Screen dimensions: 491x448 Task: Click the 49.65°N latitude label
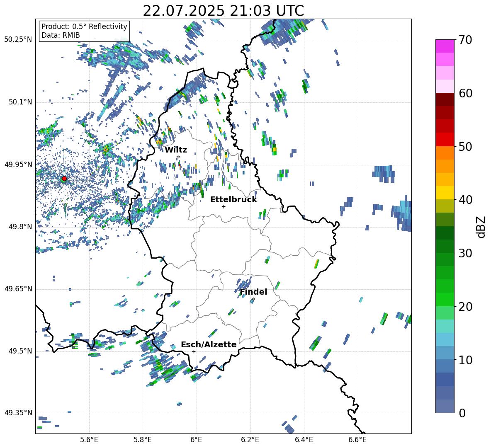[18, 289]
